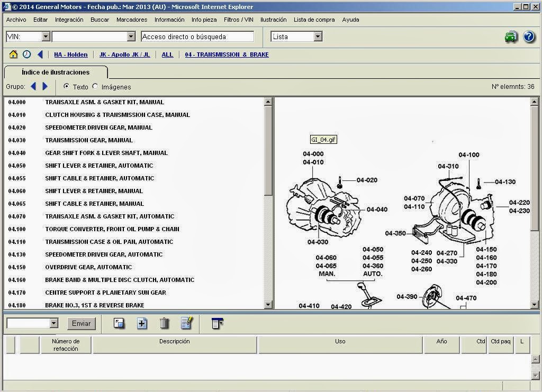
Task: Go to the home icon
Action: pos(13,54)
